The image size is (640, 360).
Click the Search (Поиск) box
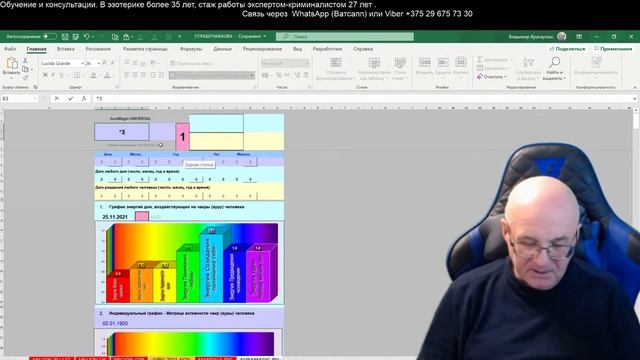(x=344, y=36)
